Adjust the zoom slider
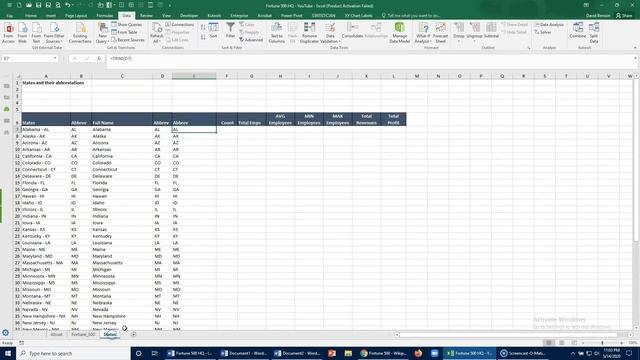Viewport: 640px width, 360px height. pos(602,343)
